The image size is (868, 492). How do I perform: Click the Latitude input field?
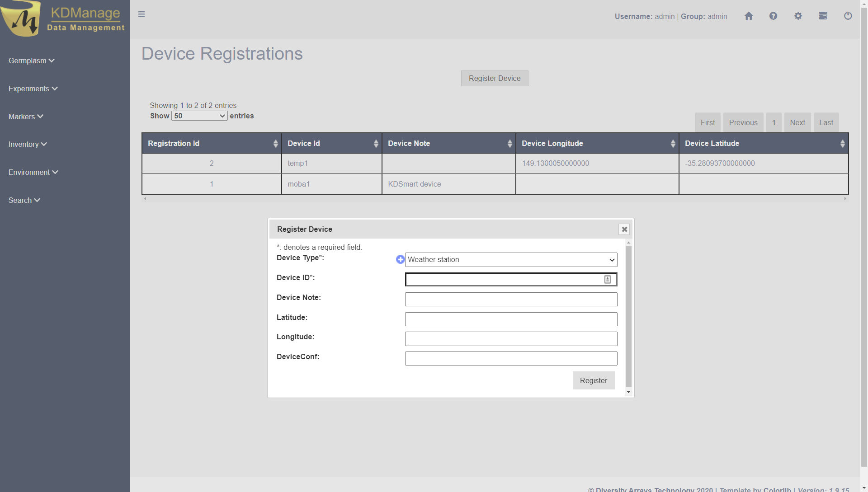coord(511,319)
